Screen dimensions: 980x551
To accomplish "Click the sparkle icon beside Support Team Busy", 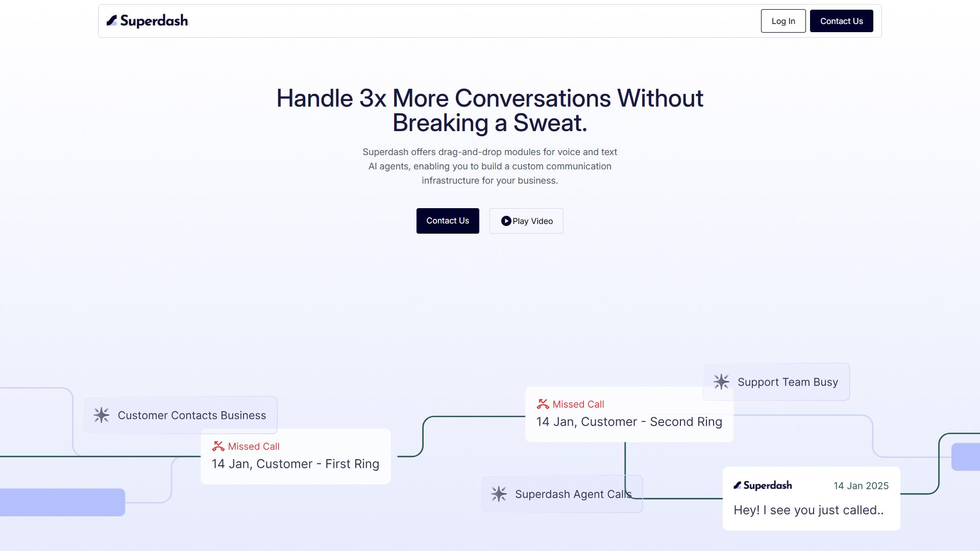I will pyautogui.click(x=721, y=382).
